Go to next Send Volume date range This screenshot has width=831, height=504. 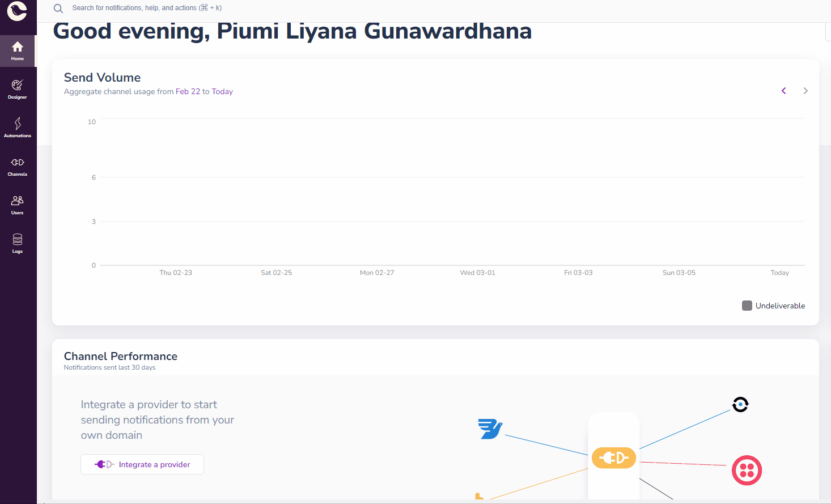point(805,91)
